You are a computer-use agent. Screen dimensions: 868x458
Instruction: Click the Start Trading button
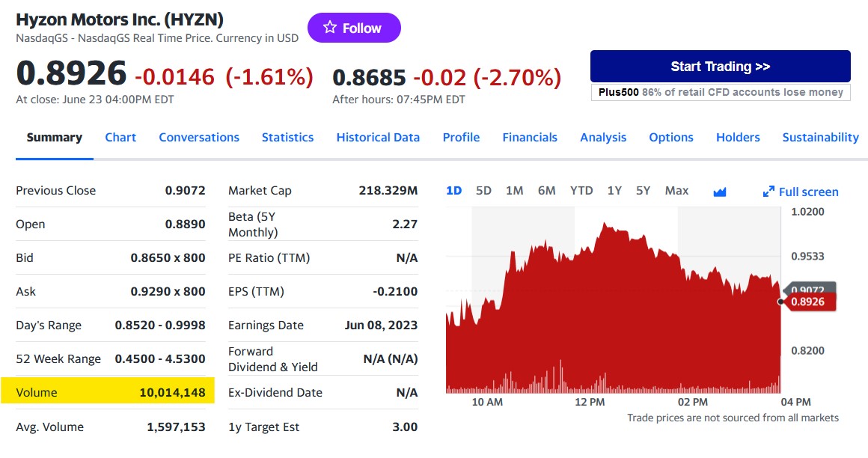click(x=720, y=67)
